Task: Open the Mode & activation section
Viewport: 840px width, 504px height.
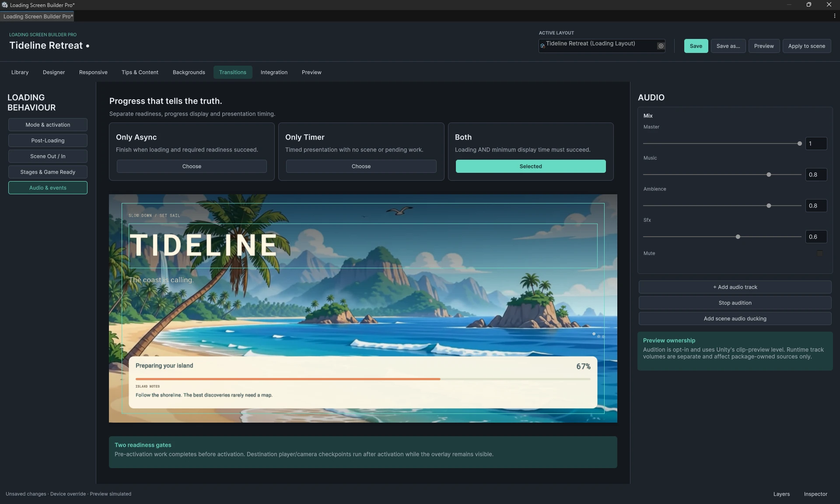Action: point(48,125)
